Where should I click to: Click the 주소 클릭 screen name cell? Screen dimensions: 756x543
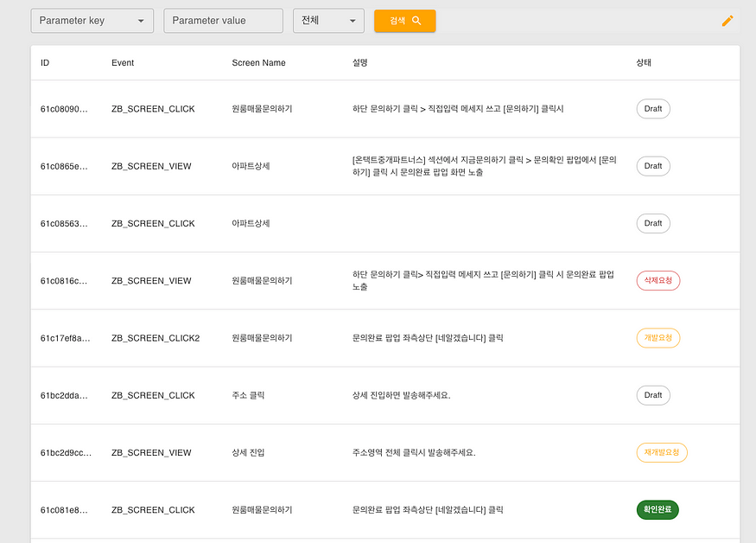(248, 395)
